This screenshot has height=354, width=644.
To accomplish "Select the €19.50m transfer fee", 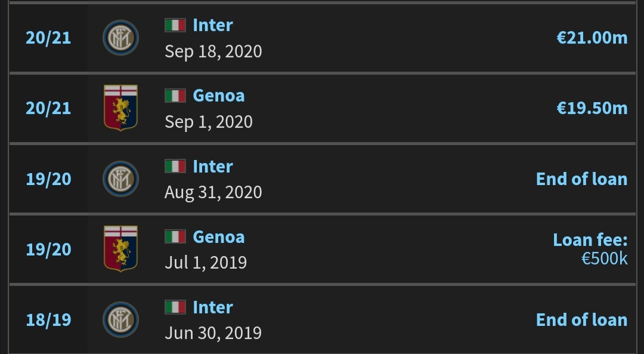I will tap(592, 108).
